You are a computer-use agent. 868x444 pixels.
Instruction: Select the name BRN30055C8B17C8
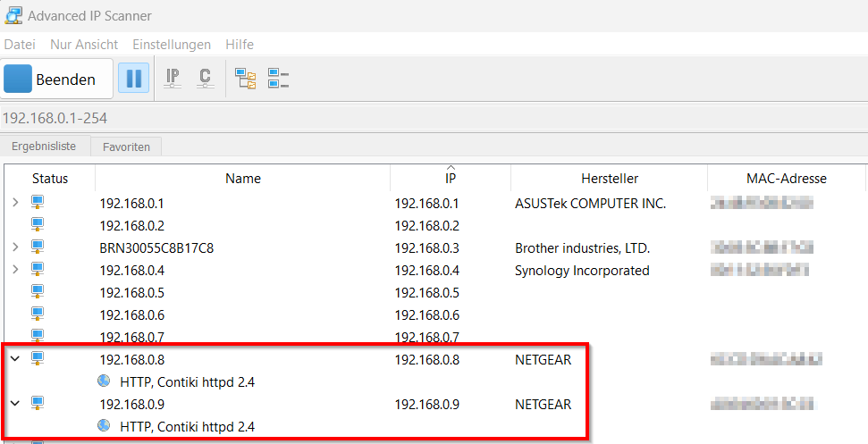(x=156, y=248)
